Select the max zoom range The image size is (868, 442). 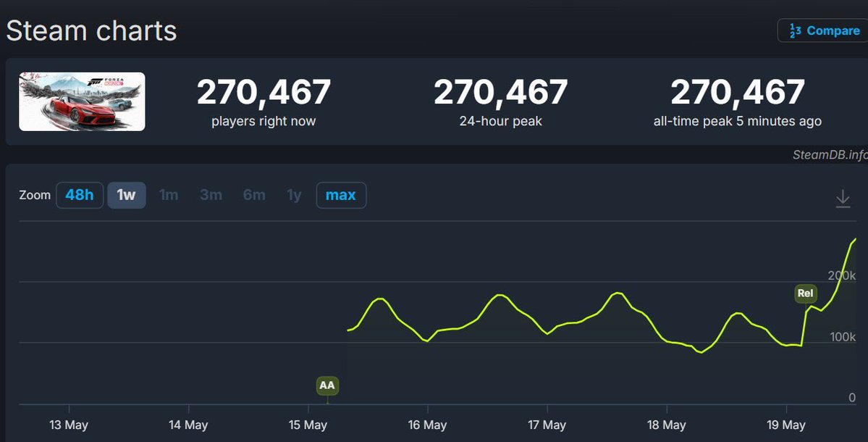[x=341, y=195]
